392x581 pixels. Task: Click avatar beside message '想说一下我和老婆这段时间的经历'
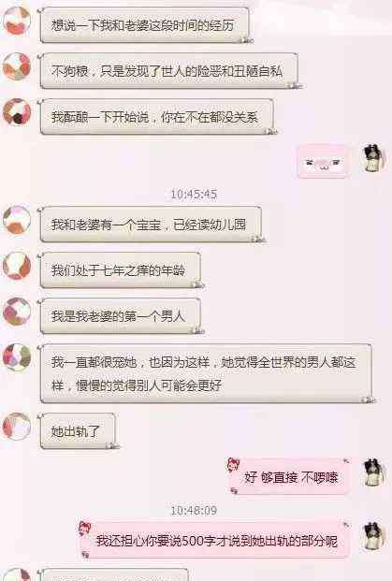(x=17, y=21)
